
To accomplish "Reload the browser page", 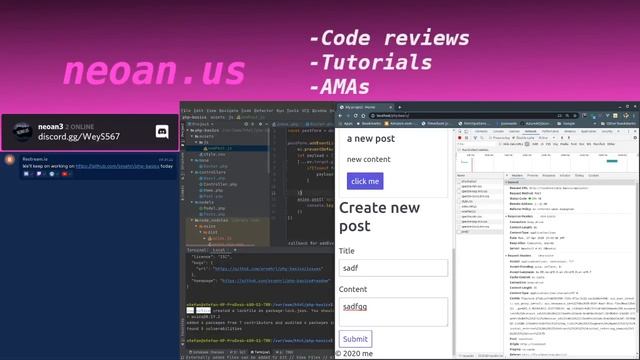I will [x=356, y=116].
